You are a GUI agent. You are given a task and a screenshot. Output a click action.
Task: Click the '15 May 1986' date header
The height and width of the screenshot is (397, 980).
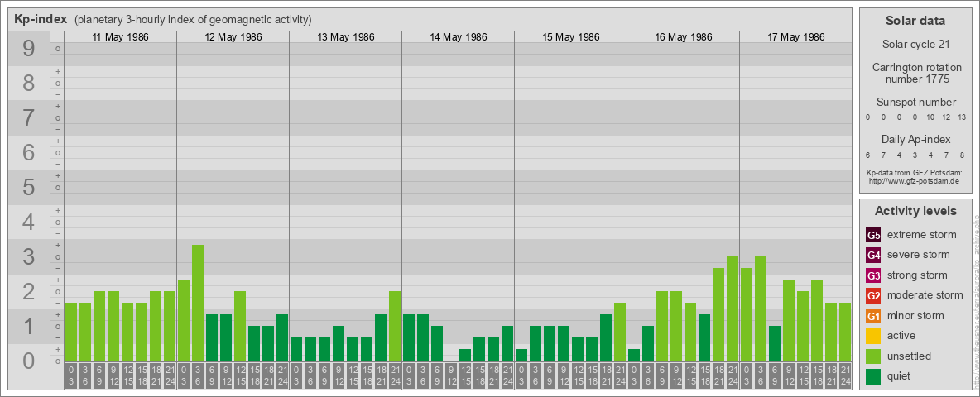tap(570, 37)
